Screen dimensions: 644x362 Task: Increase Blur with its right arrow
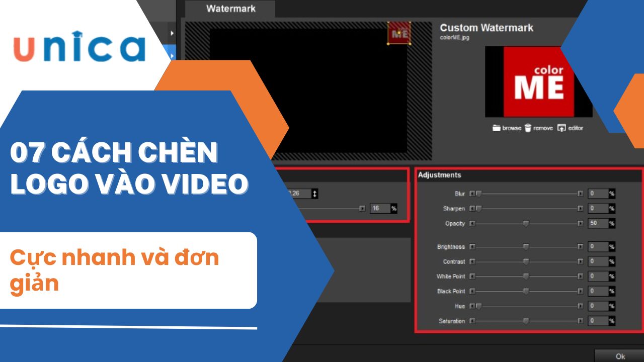[580, 194]
